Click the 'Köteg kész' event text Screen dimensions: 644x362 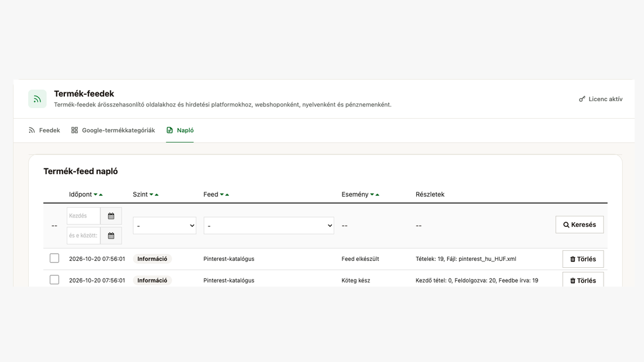tap(356, 281)
